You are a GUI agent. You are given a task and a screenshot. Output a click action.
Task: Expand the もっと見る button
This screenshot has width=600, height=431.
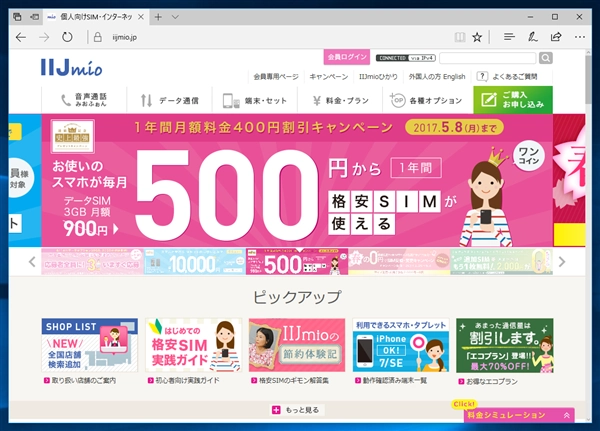297,410
